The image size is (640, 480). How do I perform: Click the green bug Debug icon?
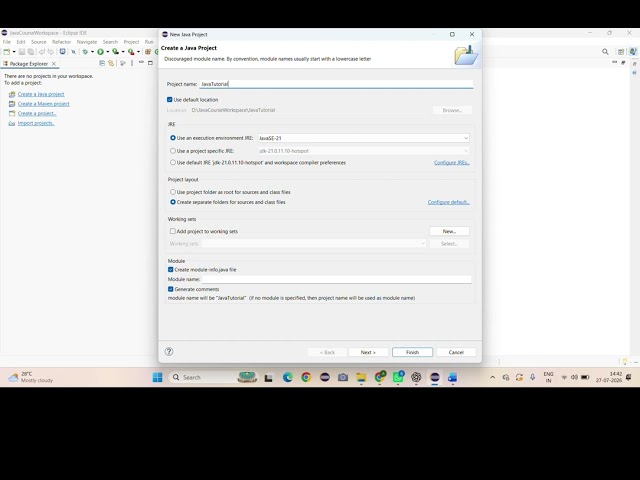(85, 52)
